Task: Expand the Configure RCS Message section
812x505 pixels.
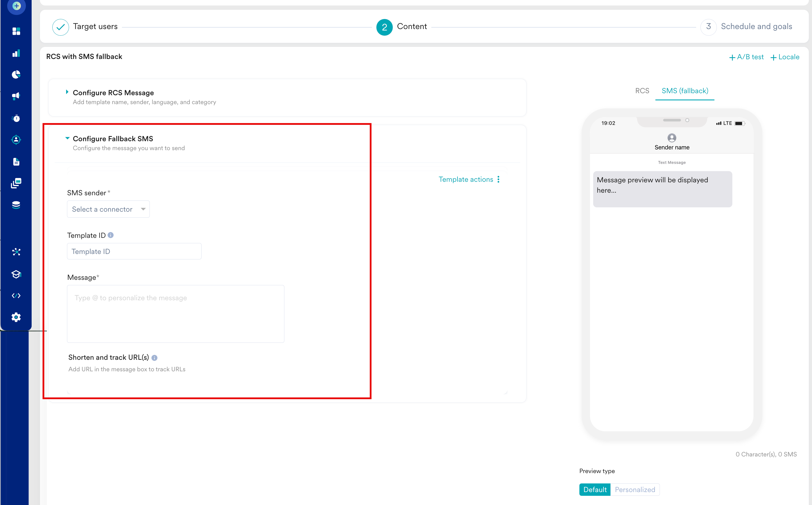Action: pos(113,93)
